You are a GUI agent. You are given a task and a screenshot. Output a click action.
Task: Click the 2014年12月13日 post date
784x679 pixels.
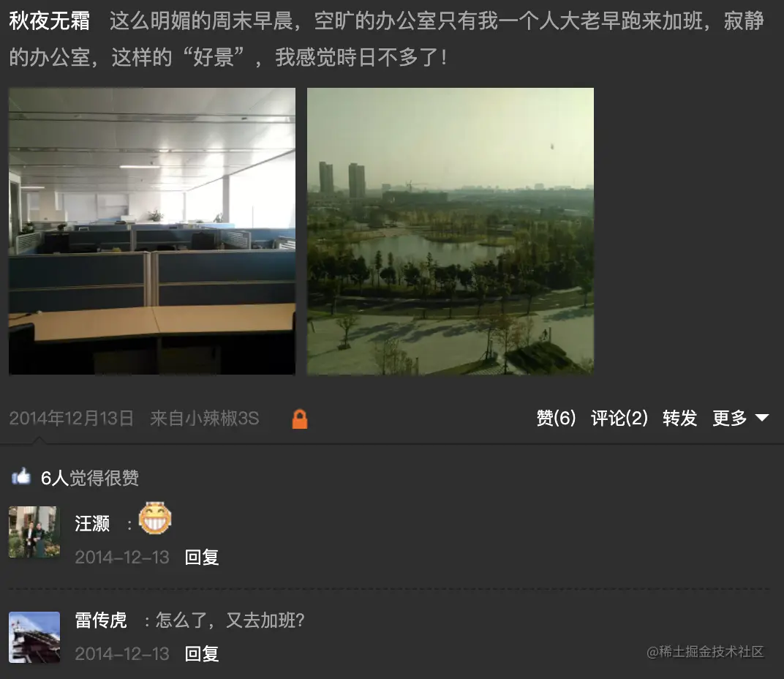72,419
